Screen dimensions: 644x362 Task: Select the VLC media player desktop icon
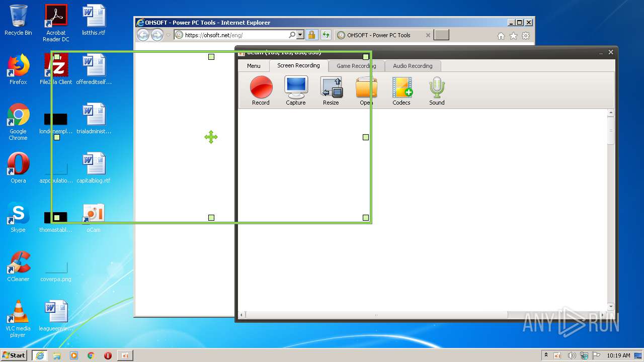coord(18,319)
